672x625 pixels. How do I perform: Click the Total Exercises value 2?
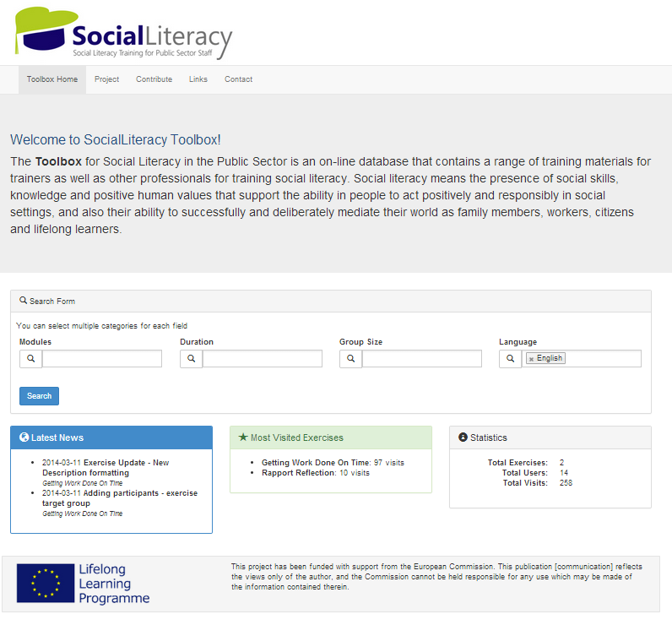tap(562, 463)
